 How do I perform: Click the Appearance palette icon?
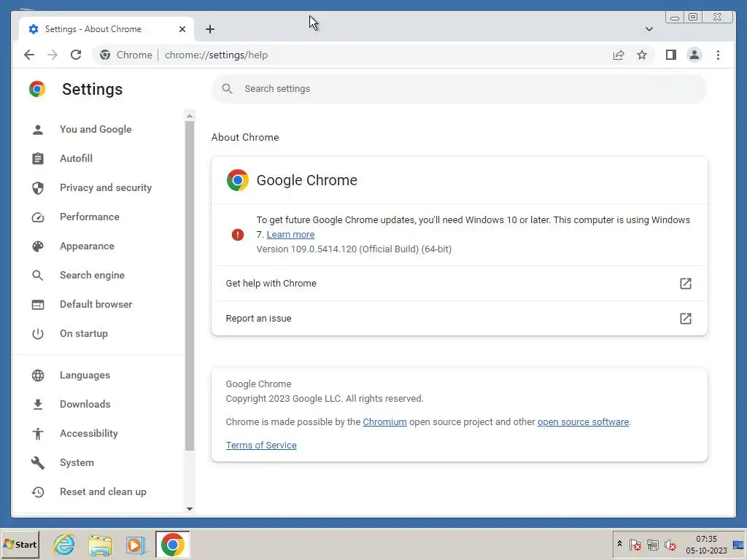point(38,246)
